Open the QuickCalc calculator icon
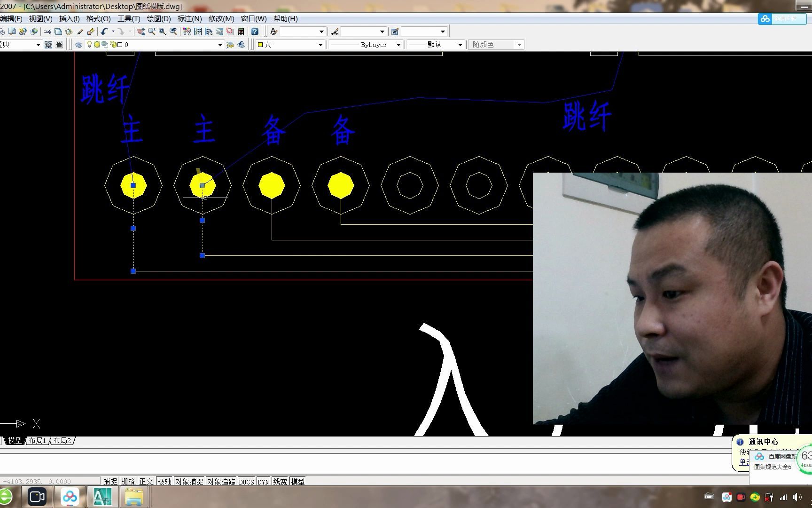The width and height of the screenshot is (812, 508). click(241, 32)
